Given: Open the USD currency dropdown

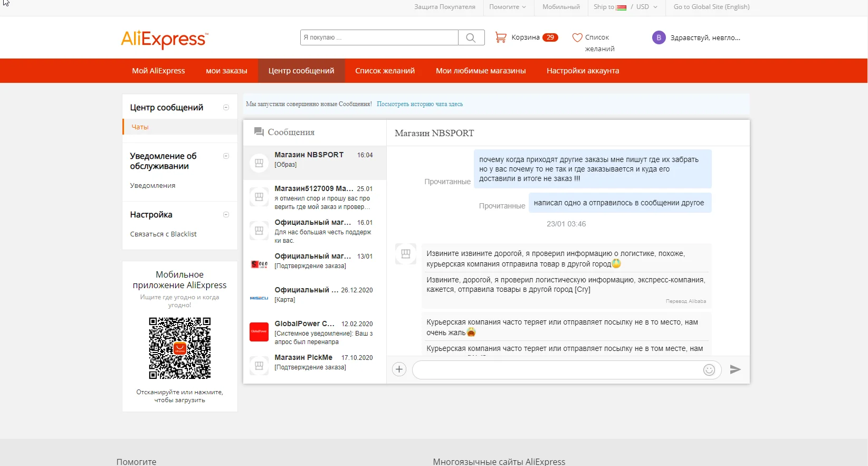Looking at the screenshot, I should pyautogui.click(x=647, y=7).
